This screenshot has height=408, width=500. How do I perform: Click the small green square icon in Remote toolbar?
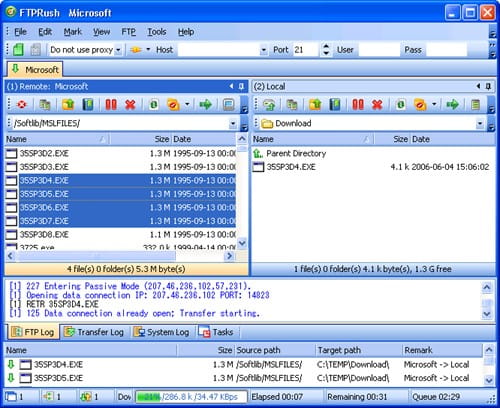(x=154, y=105)
